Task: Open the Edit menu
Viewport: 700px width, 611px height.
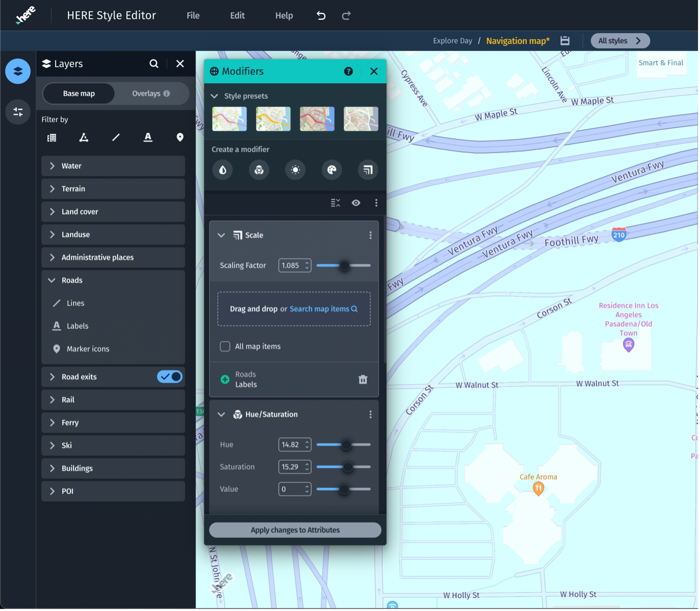Action: pos(237,16)
